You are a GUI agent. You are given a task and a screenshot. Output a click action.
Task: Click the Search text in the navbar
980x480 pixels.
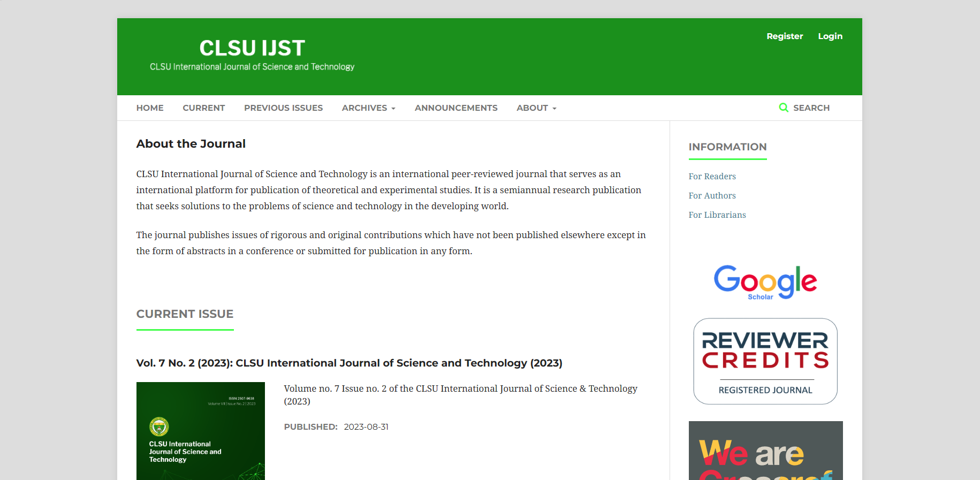(x=811, y=108)
